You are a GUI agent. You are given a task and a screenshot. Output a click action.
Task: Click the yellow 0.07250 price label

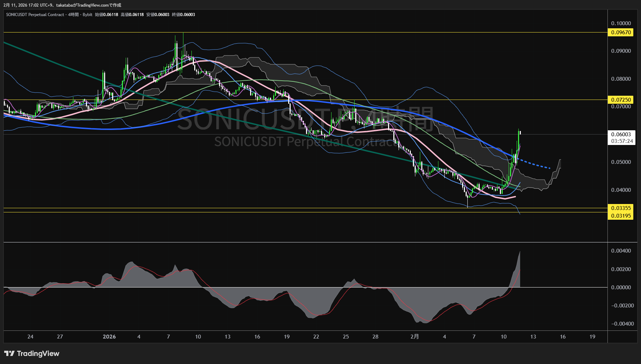point(621,100)
